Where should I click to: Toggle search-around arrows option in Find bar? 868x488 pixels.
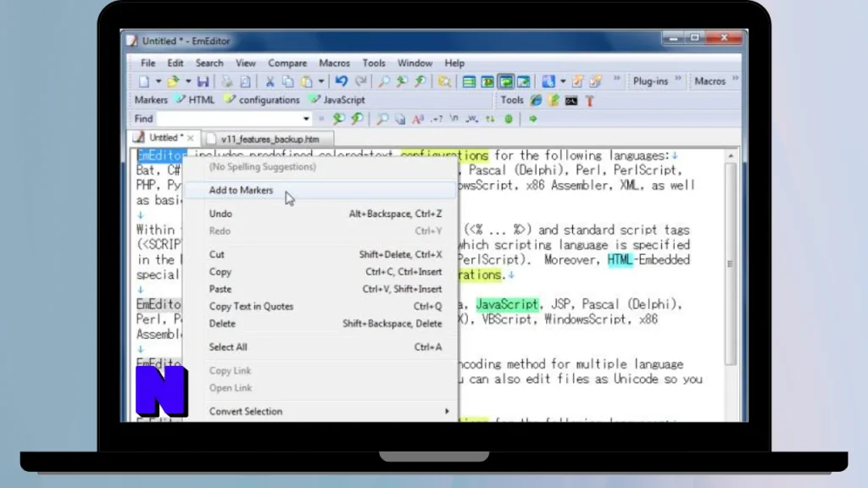point(490,119)
